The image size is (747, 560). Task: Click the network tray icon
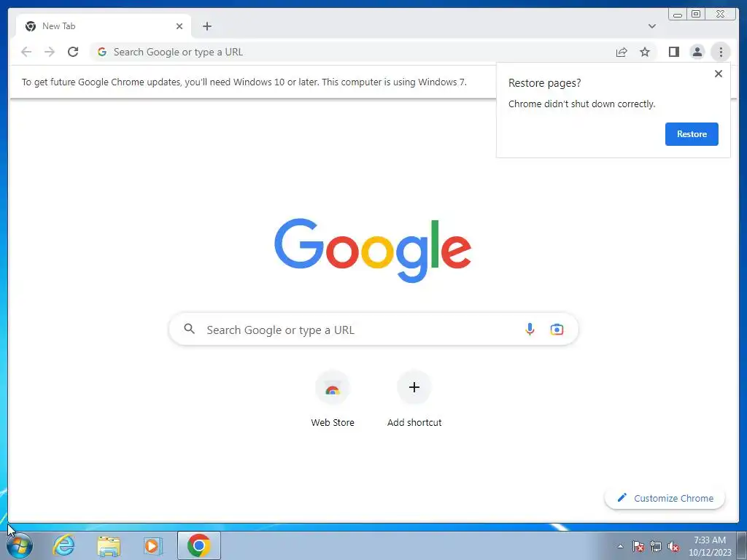click(656, 546)
